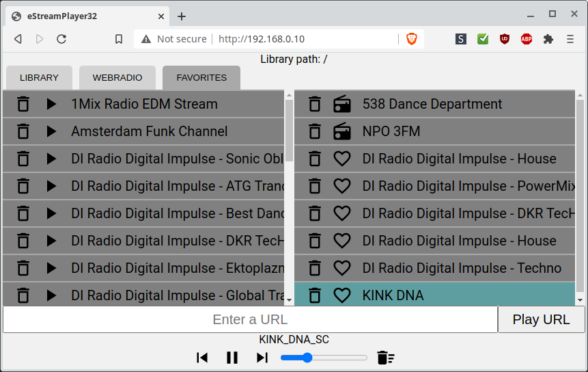Remove PowerMix item from playlist
The height and width of the screenshot is (372, 588).
pos(315,186)
